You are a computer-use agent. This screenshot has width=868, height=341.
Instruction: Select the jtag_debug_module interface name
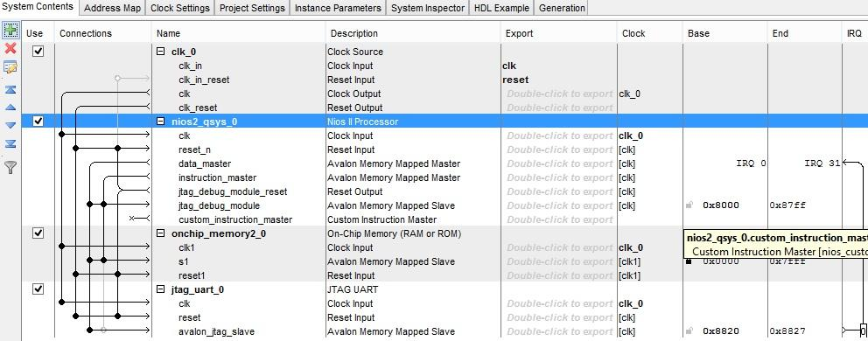(x=220, y=206)
